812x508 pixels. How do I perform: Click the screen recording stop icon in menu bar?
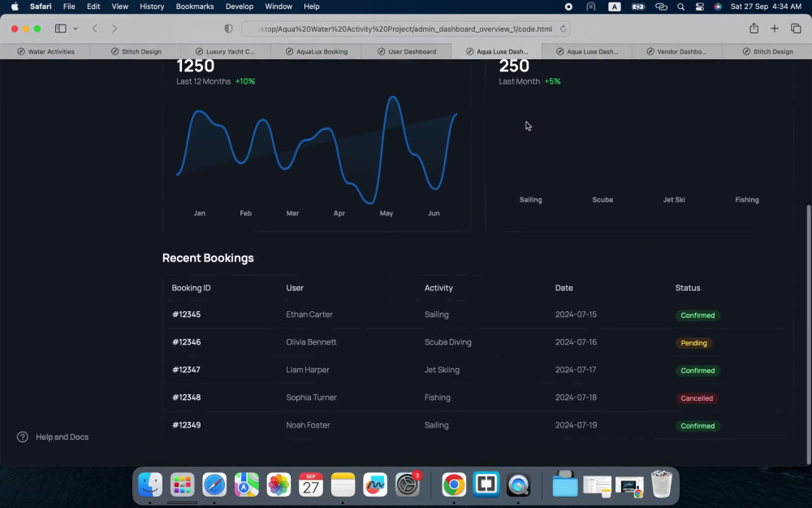pyautogui.click(x=568, y=7)
